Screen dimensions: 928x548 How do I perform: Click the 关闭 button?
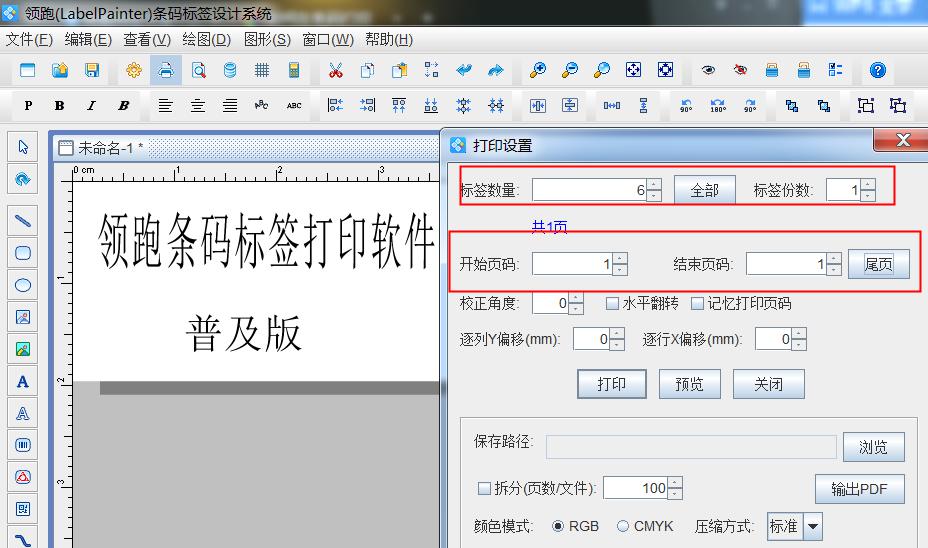point(768,384)
